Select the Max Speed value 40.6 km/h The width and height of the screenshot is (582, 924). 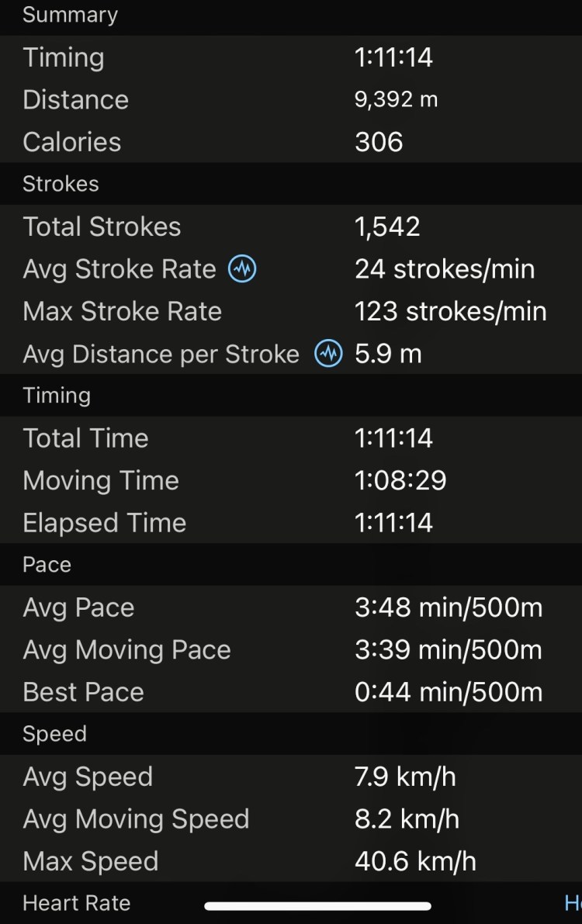415,861
